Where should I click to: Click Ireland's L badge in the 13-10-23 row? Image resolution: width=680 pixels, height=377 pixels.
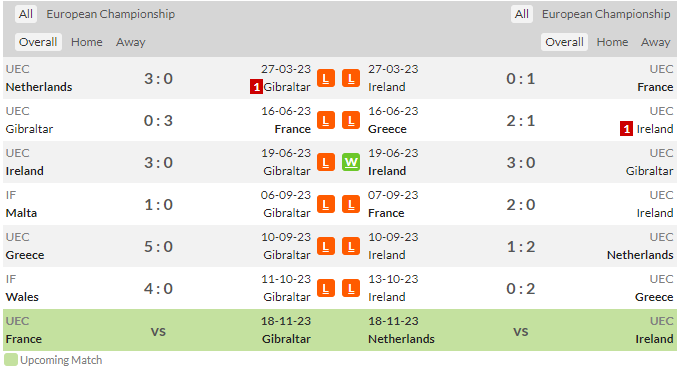[351, 288]
